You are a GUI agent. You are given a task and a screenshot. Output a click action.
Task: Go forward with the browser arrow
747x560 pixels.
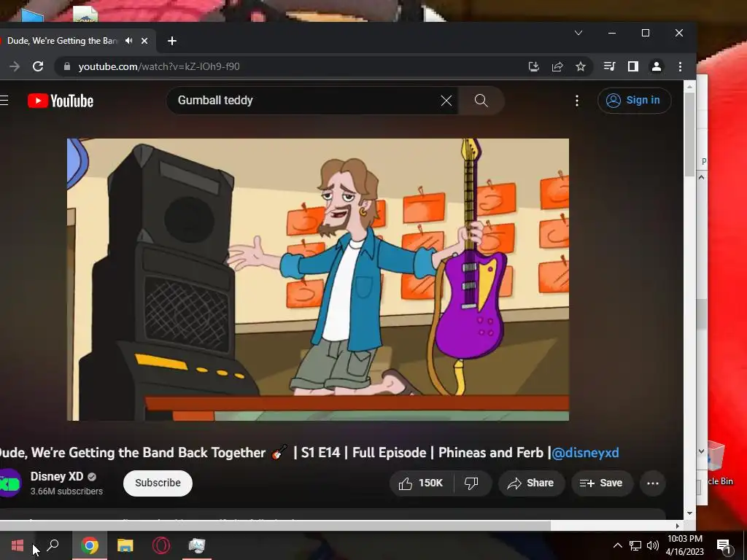click(15, 66)
